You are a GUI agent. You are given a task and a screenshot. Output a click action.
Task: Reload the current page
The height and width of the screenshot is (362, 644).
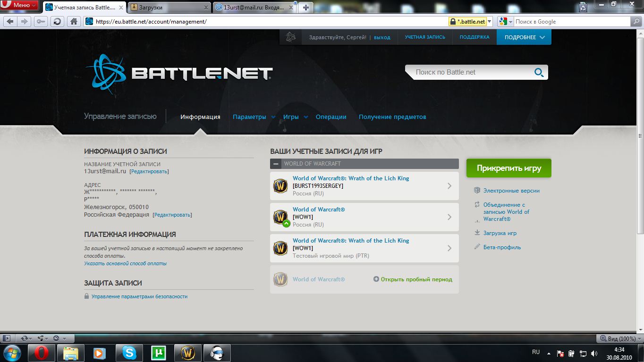click(x=57, y=21)
